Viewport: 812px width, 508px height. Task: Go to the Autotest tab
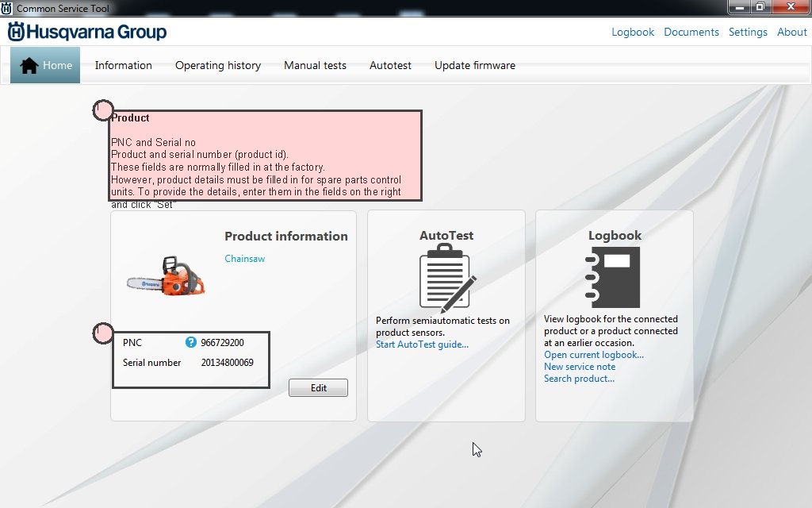coord(390,65)
